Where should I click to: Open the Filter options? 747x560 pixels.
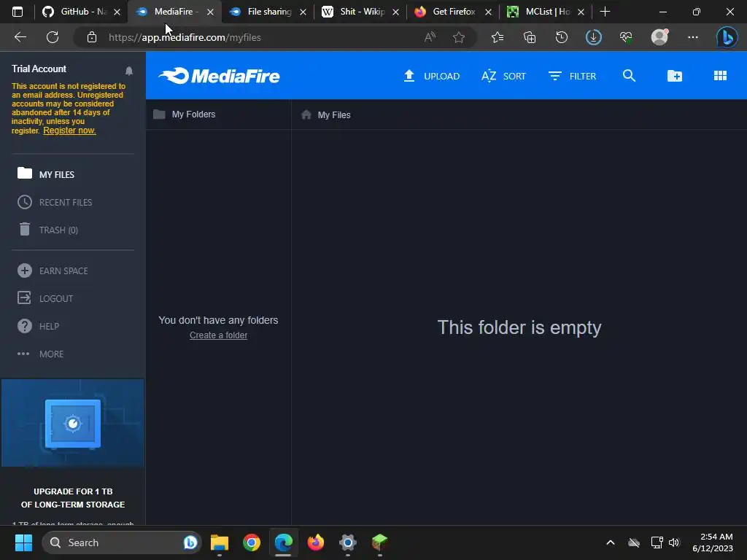[572, 76]
